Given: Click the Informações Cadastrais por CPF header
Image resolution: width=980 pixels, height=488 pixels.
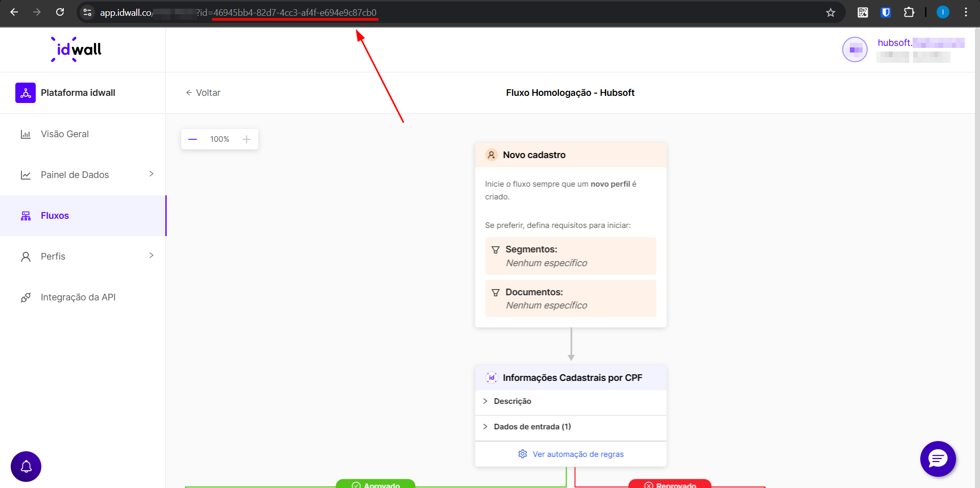Looking at the screenshot, I should coord(571,378).
